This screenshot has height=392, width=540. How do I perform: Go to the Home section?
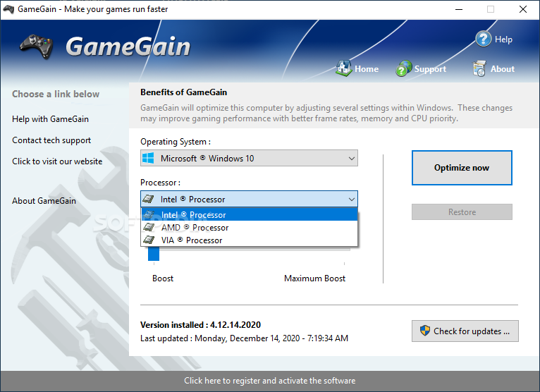tap(367, 69)
